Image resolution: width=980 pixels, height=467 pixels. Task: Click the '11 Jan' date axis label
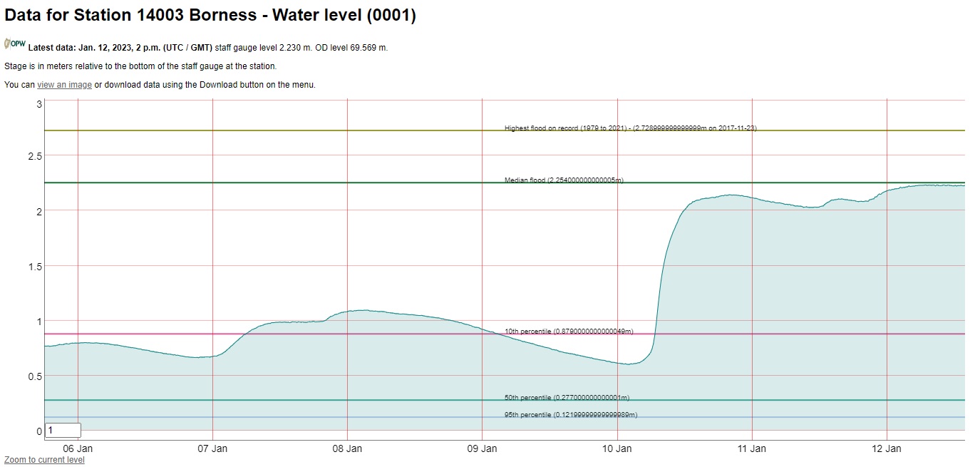(x=752, y=448)
